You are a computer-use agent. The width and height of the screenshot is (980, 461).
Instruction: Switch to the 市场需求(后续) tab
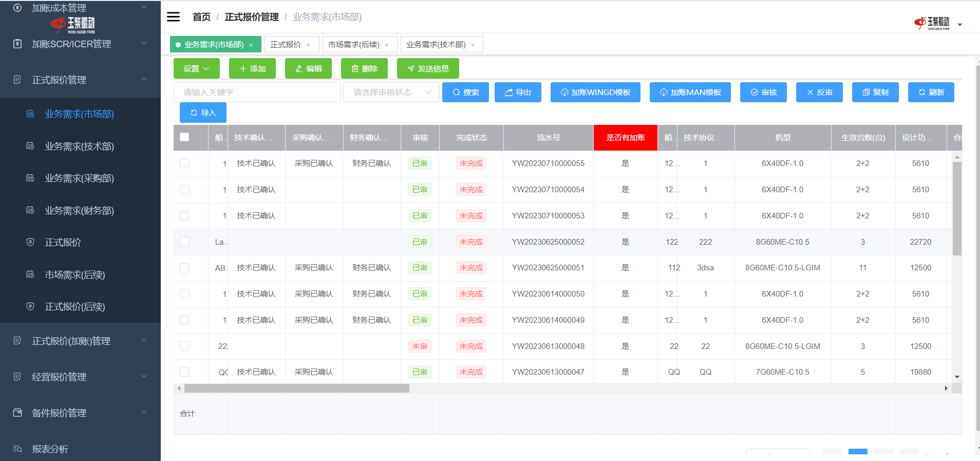(353, 45)
